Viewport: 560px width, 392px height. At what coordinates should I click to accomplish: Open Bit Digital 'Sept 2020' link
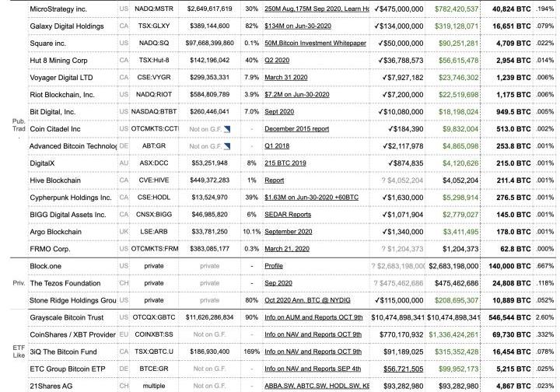(279, 111)
